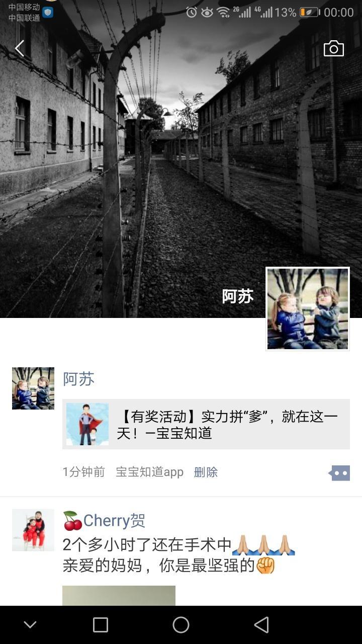Open the large 阿苏 profile picture
Image resolution: width=362 pixels, height=644 pixels.
coord(308,308)
